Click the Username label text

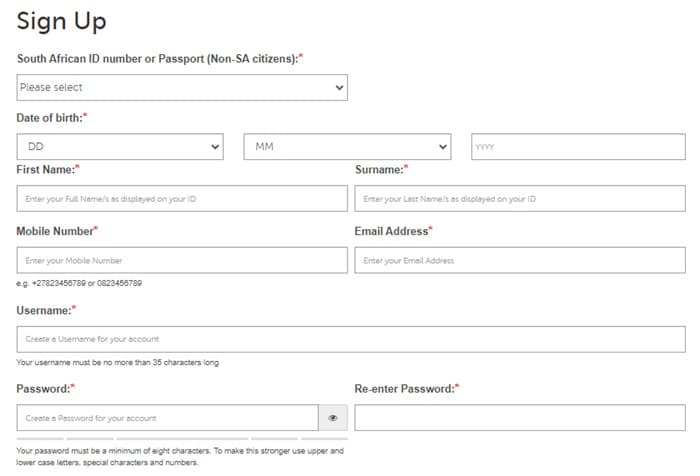click(x=46, y=310)
